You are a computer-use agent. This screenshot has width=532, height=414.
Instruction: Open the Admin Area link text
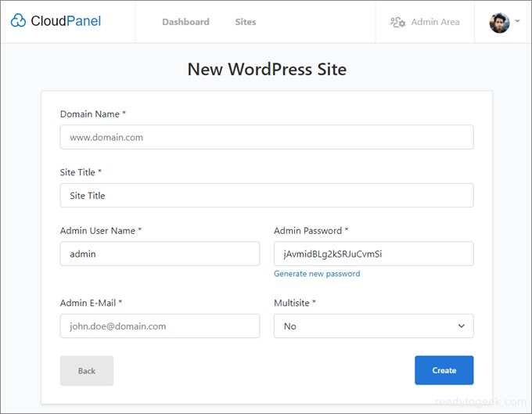point(435,22)
